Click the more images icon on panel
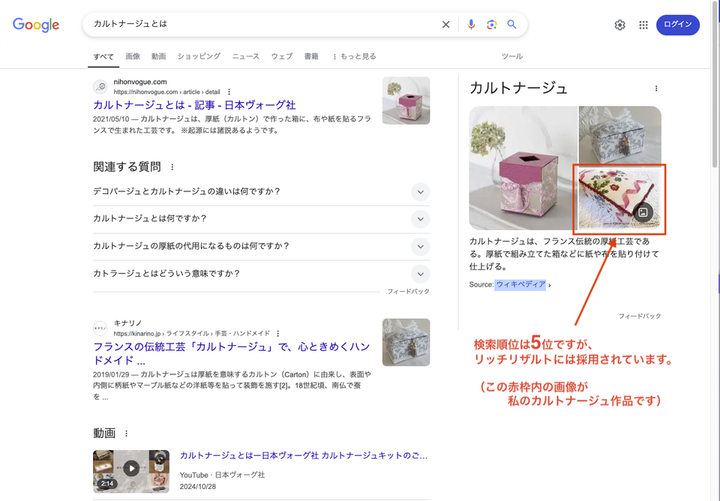 (643, 212)
